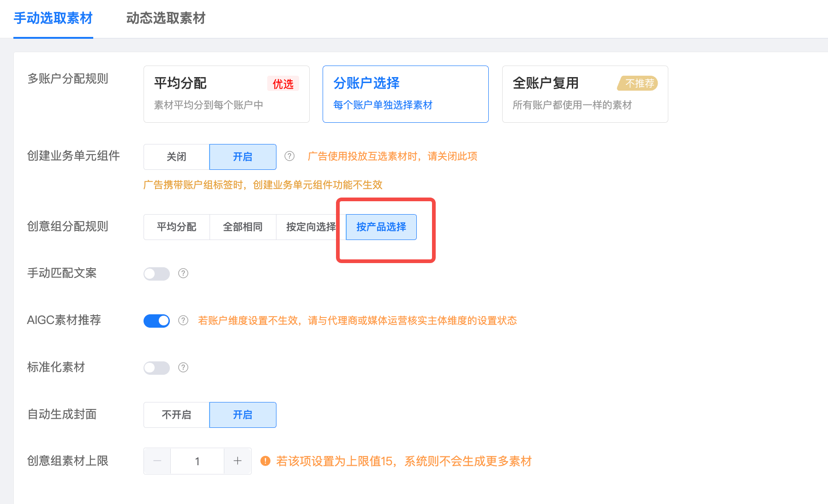Click 开启 for 创建业务单元组件
The height and width of the screenshot is (504, 828).
pos(243,157)
